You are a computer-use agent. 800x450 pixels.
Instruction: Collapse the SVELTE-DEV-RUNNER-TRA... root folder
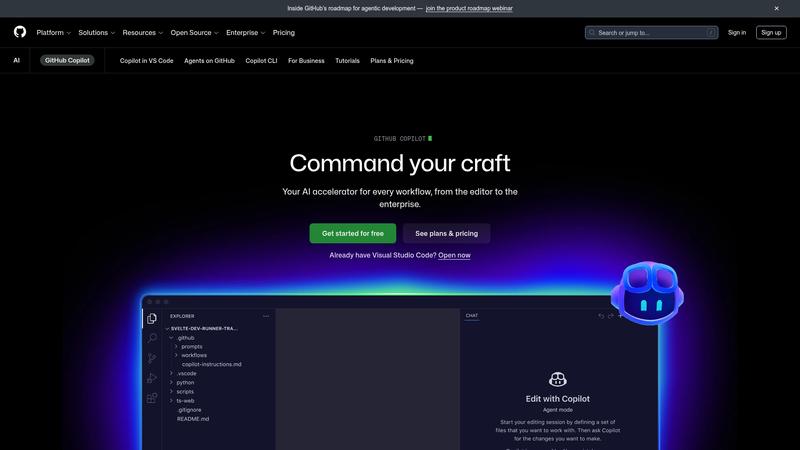(x=203, y=329)
